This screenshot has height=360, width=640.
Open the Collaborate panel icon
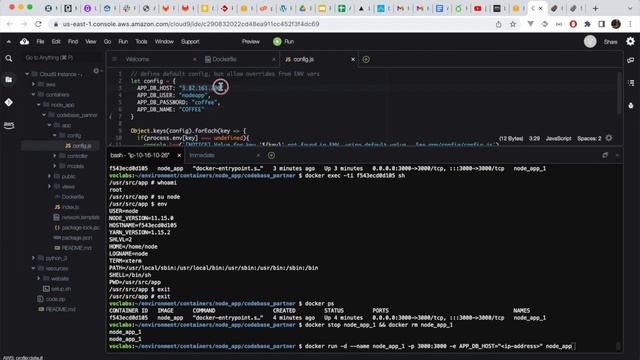(631, 60)
